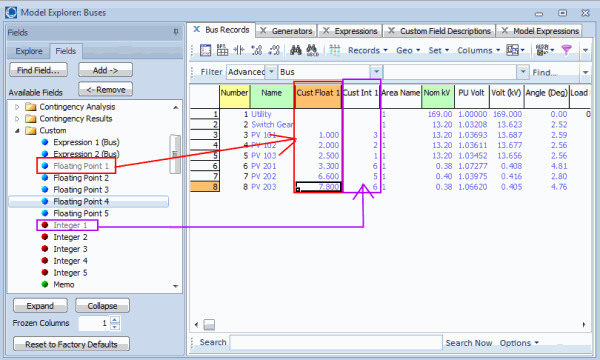The image size is (600, 360).
Task: Open the Bus object type dropdown arrow
Action: click(x=376, y=72)
